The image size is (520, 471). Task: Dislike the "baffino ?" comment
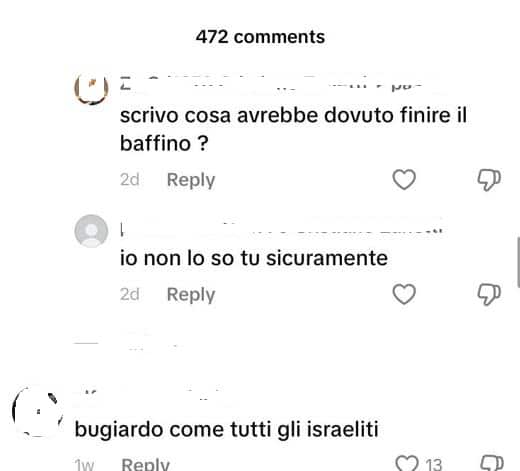tap(489, 180)
